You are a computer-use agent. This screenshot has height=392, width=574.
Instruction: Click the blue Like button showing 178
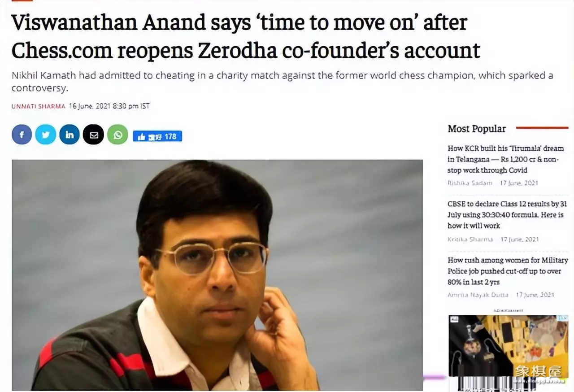157,136
